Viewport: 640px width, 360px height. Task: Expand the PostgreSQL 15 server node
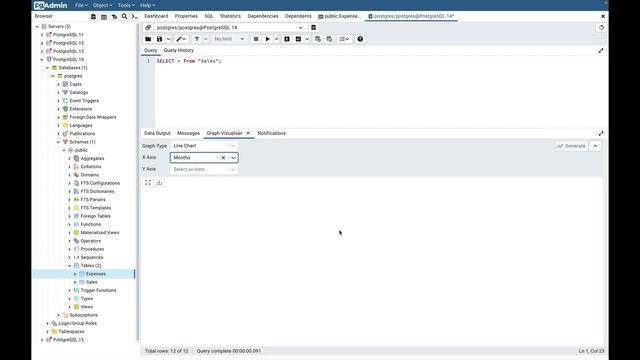point(42,340)
